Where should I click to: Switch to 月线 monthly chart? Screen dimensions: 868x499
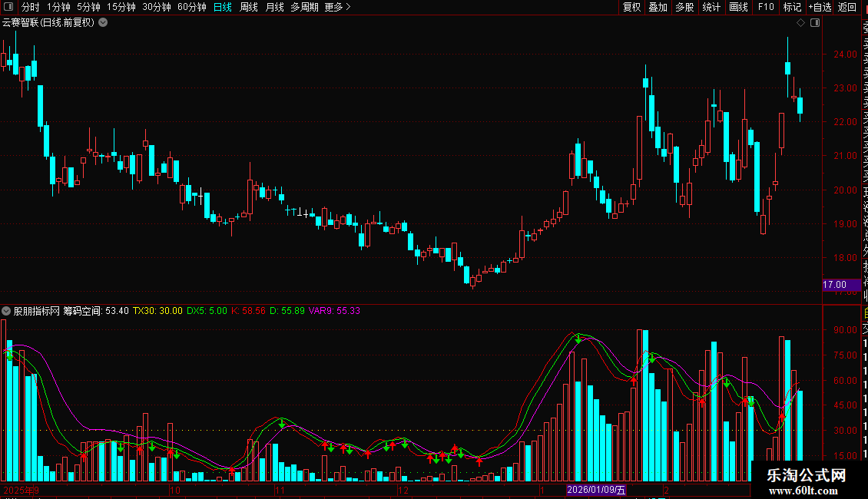[x=274, y=7]
